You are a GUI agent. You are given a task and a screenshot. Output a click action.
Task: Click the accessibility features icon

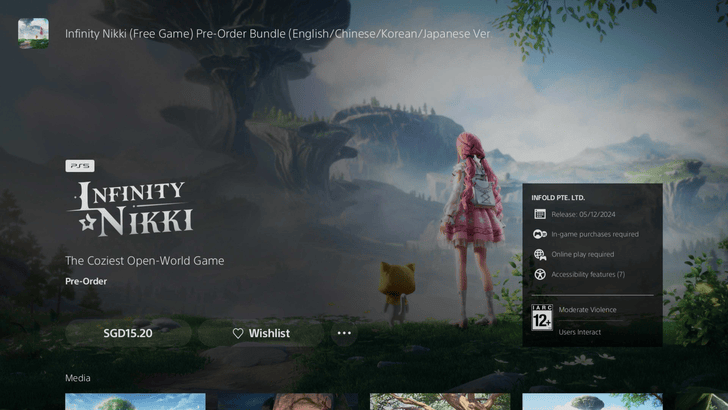540,274
